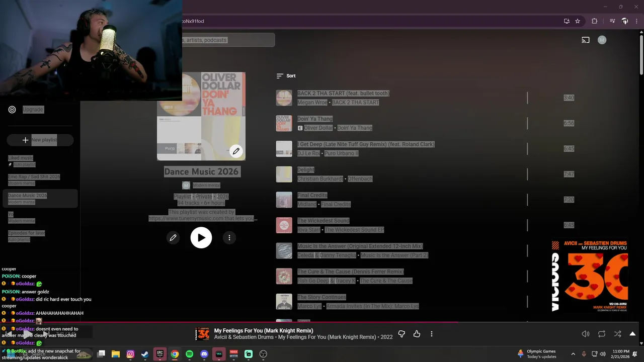Cast to a device with Cast icon
The height and width of the screenshot is (362, 644).
point(586,40)
